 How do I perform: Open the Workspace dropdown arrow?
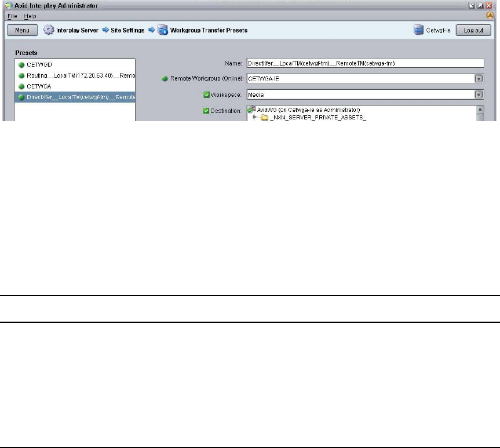coord(479,94)
